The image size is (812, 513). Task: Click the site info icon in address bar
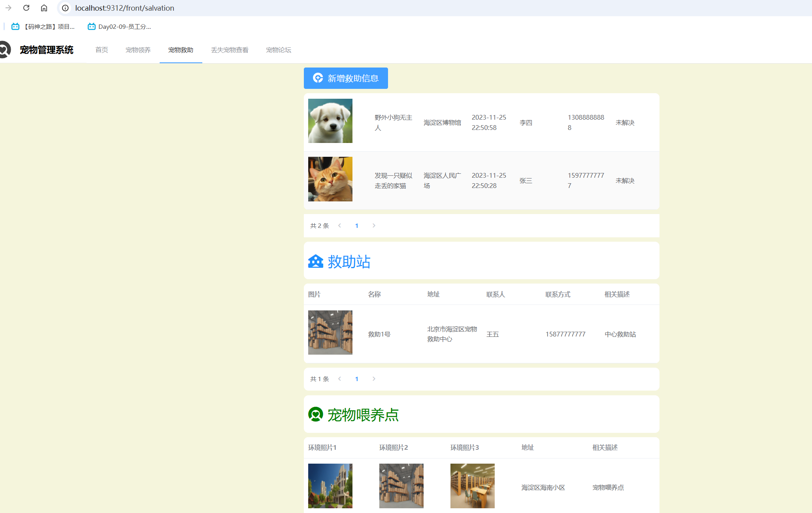(x=65, y=8)
